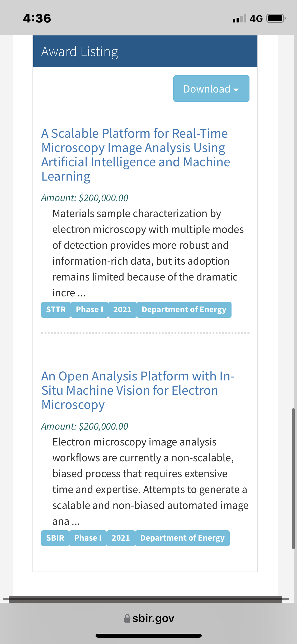Tap the 4G network indicator

coord(256,19)
